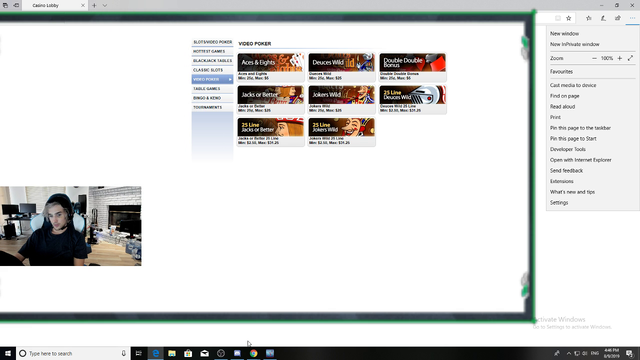Screen dimensions: 640x360
Task: Open Task View on taskbar
Action: click(139, 353)
